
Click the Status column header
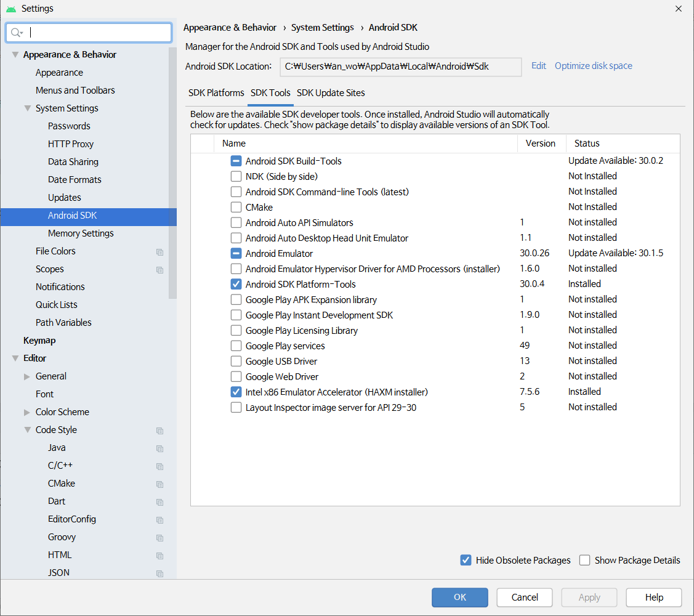pyautogui.click(x=623, y=144)
